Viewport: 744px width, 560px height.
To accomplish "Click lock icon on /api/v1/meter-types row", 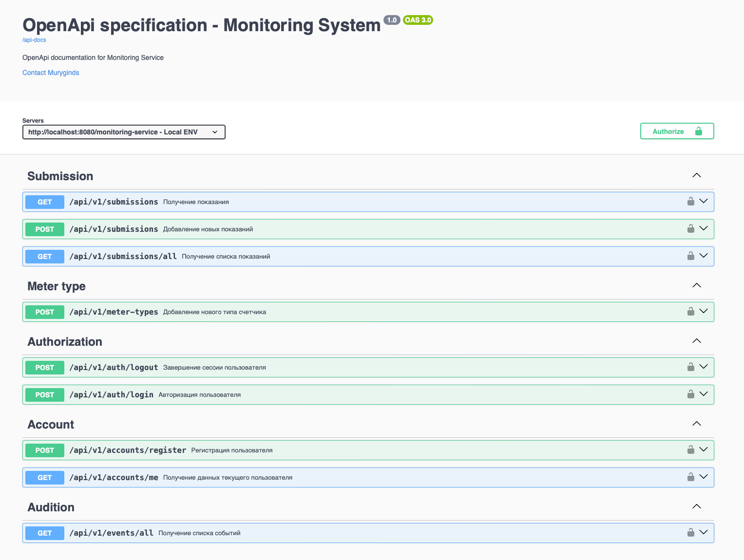I will pyautogui.click(x=690, y=311).
